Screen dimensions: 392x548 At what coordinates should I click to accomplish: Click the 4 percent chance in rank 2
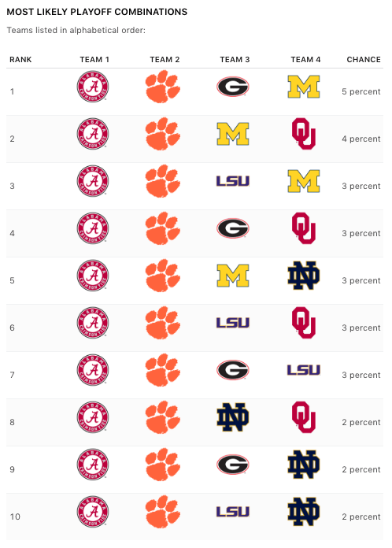click(x=361, y=139)
